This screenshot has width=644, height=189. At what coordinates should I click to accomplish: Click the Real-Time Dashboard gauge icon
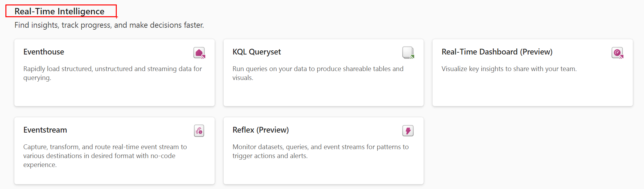(617, 53)
